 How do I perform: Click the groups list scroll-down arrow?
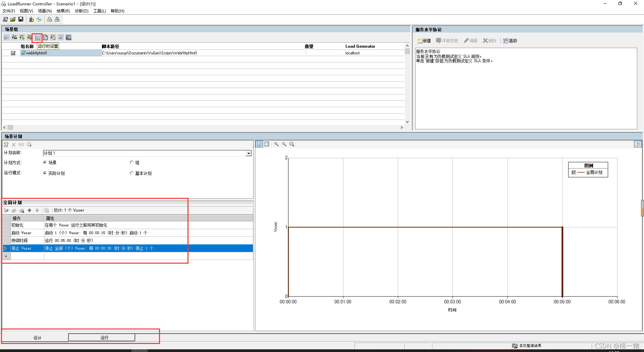(x=407, y=122)
